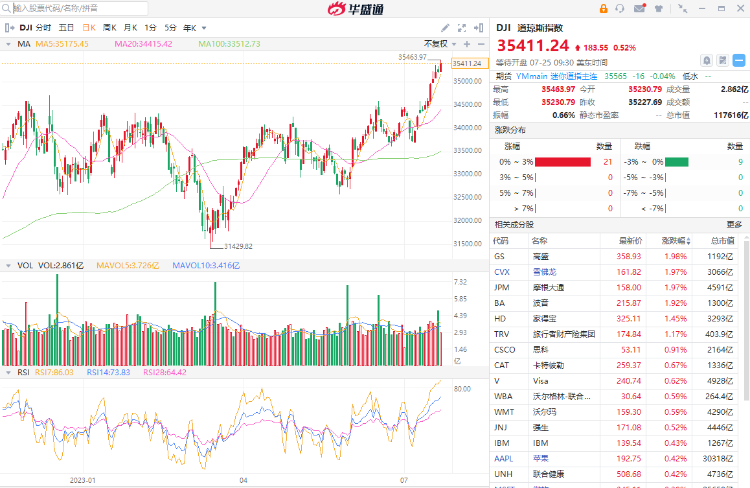Zoom out chart with minus icon
This screenshot has width=750, height=488.
pos(481,44)
